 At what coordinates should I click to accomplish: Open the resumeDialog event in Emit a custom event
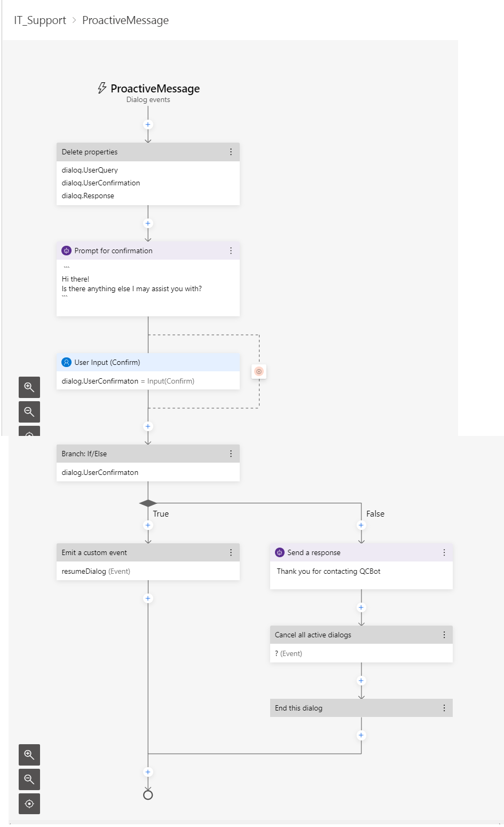[x=95, y=571]
